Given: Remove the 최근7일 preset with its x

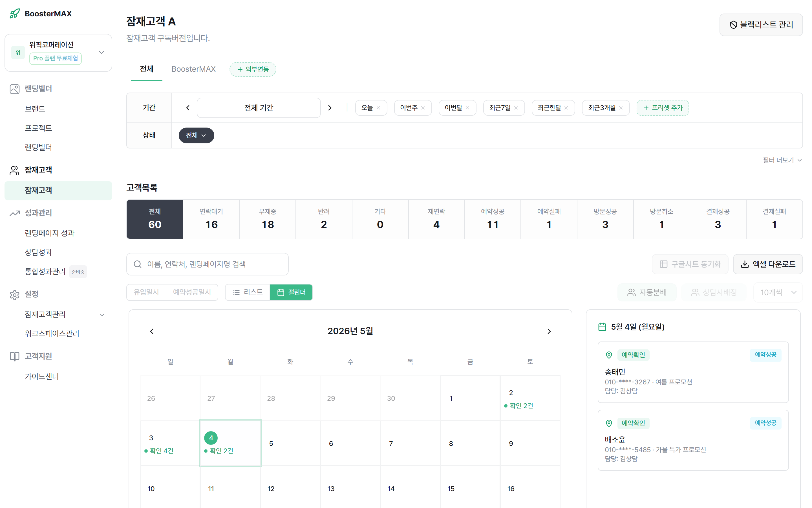Looking at the screenshot, I should coord(516,108).
